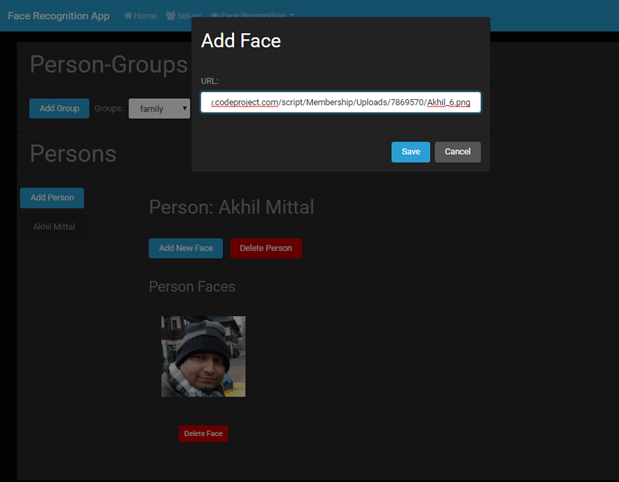619x482 pixels.
Task: Cancel the Add Face dialog
Action: [x=457, y=152]
